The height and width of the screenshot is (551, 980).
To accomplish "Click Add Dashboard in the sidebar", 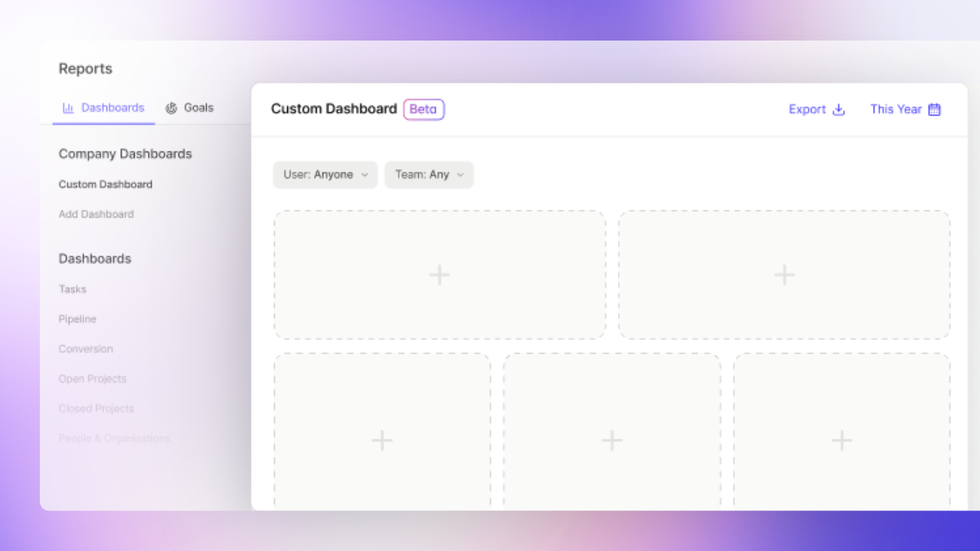I will point(96,214).
